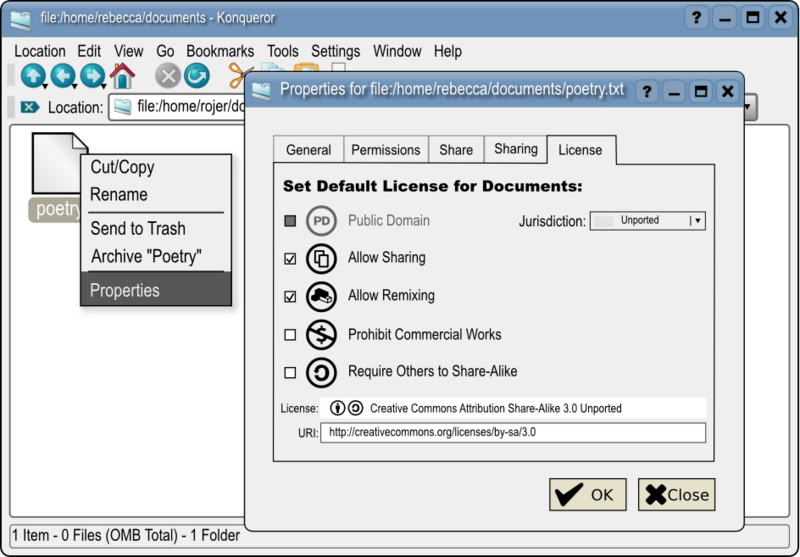Go back with the Back arrow icon
800x557 pixels.
click(62, 76)
